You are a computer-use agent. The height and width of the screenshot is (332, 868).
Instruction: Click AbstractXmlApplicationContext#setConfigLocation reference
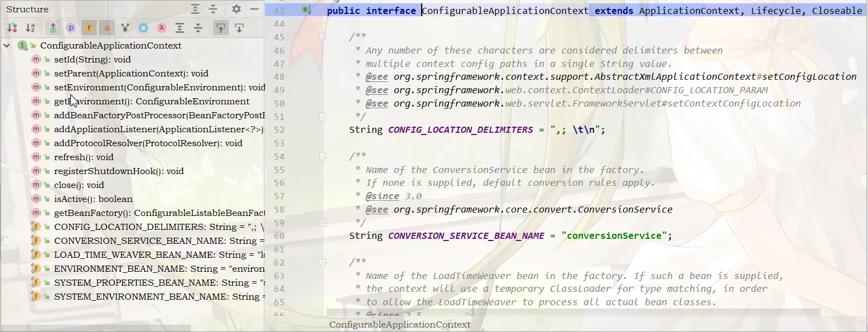click(726, 76)
